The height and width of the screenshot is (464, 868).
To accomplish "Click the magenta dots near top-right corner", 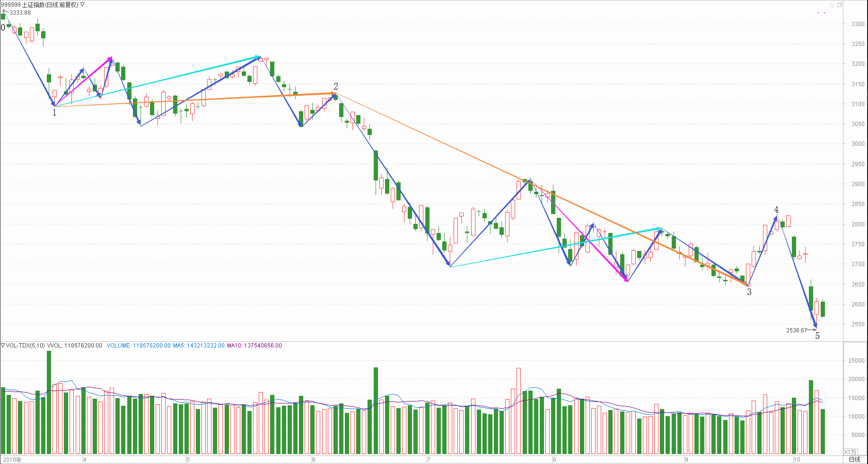I will tap(821, 13).
